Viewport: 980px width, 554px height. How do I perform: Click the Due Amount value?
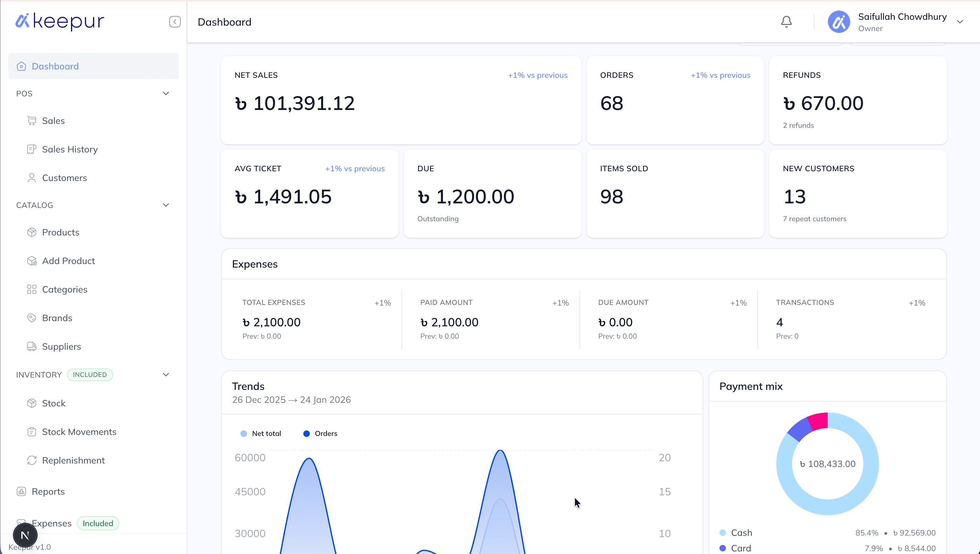pos(615,322)
